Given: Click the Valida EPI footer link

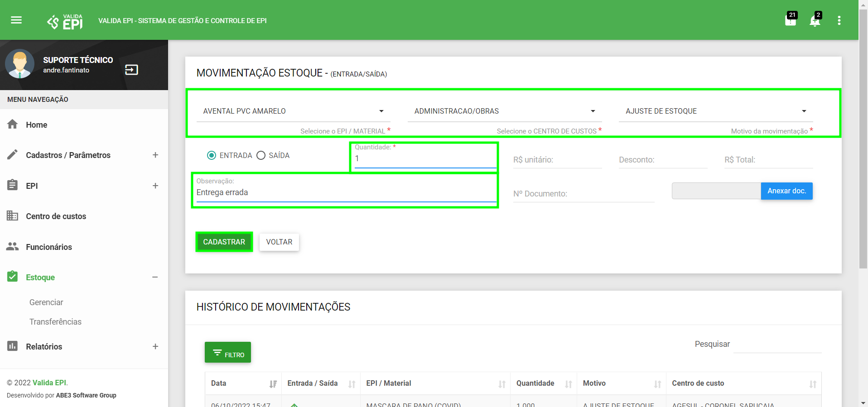Looking at the screenshot, I should [x=49, y=383].
